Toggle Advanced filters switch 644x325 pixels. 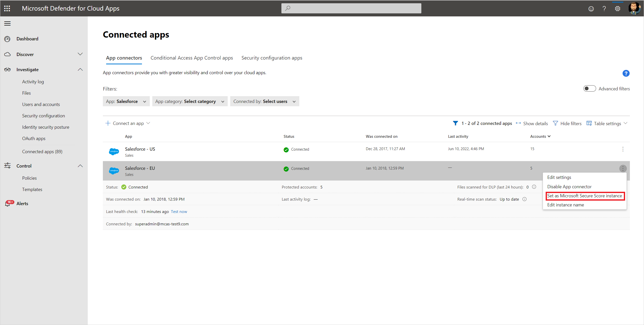point(589,89)
